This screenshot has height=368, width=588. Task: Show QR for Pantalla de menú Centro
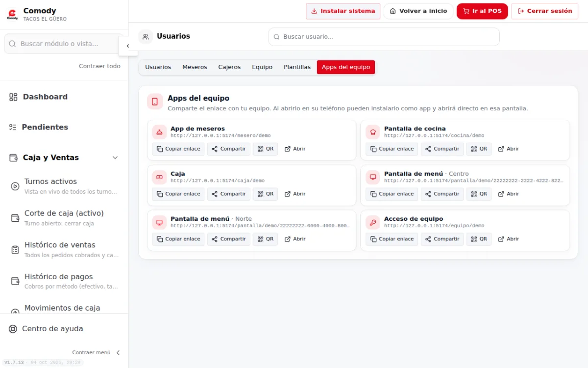coord(479,194)
